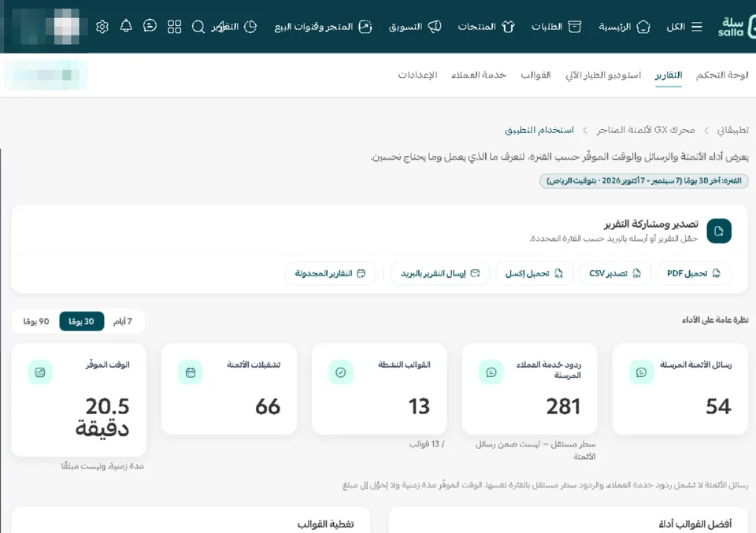Switch to the التقارير tab

(669, 75)
